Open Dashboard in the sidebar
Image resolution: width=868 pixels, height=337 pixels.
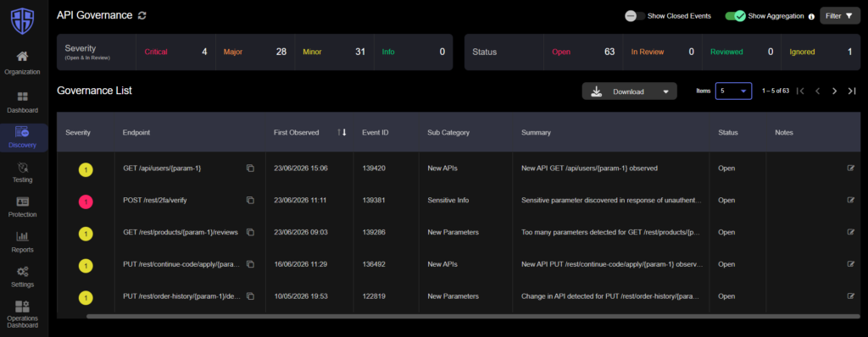point(23,102)
